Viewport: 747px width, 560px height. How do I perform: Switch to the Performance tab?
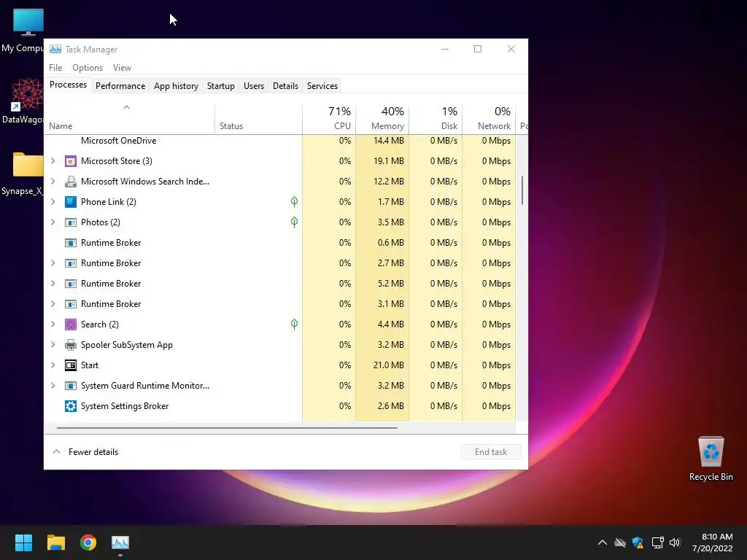pyautogui.click(x=120, y=86)
